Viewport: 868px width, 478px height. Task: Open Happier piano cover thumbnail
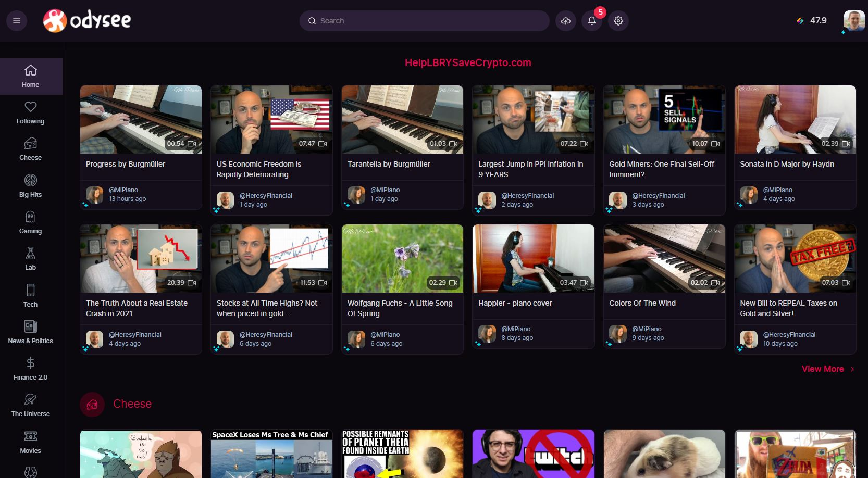click(x=533, y=258)
